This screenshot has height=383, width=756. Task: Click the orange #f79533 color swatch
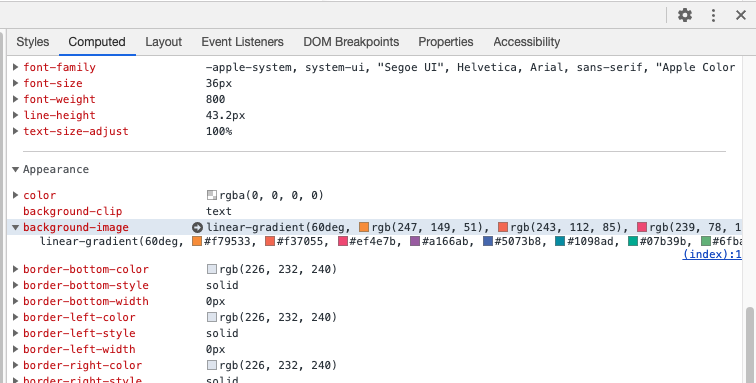point(197,241)
